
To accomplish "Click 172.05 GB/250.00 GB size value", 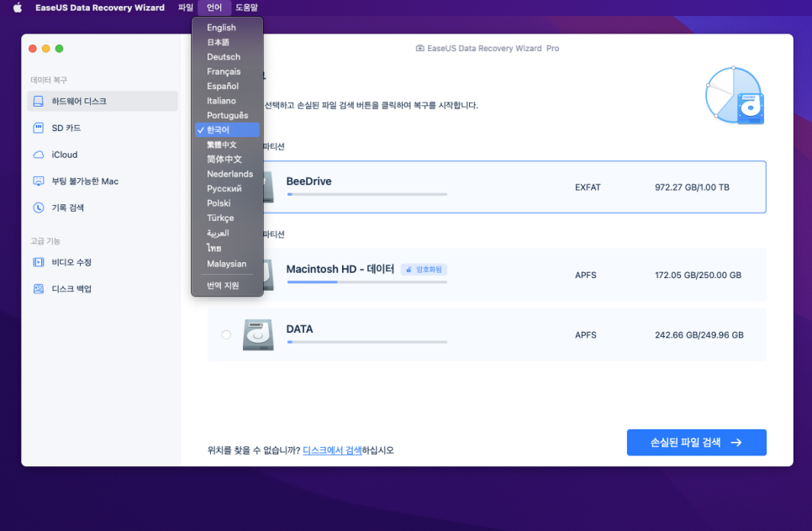I will coord(698,276).
